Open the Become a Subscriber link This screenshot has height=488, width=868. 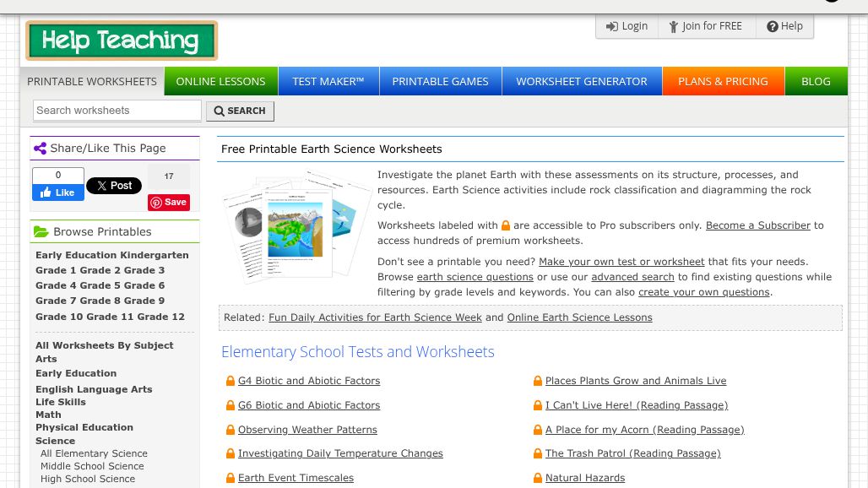[x=757, y=225]
